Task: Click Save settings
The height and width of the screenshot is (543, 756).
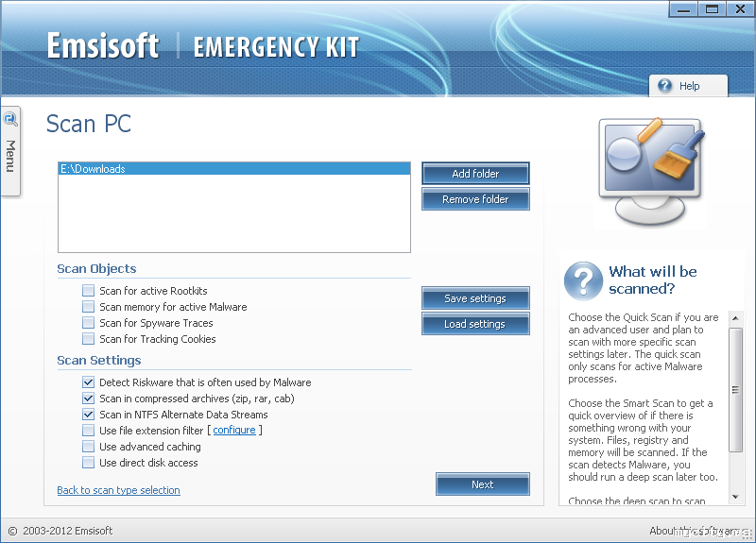Action: click(x=475, y=298)
